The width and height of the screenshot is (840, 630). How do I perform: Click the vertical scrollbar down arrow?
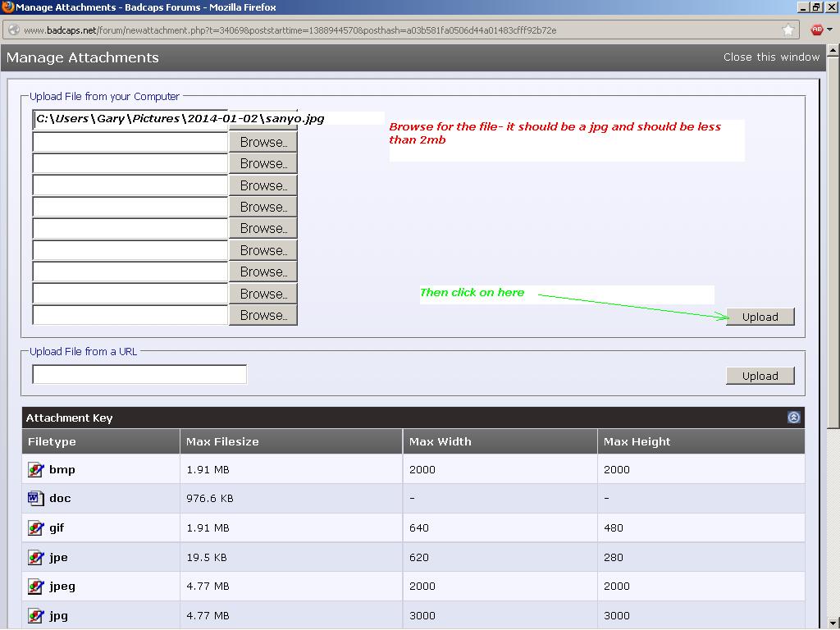tap(833, 622)
